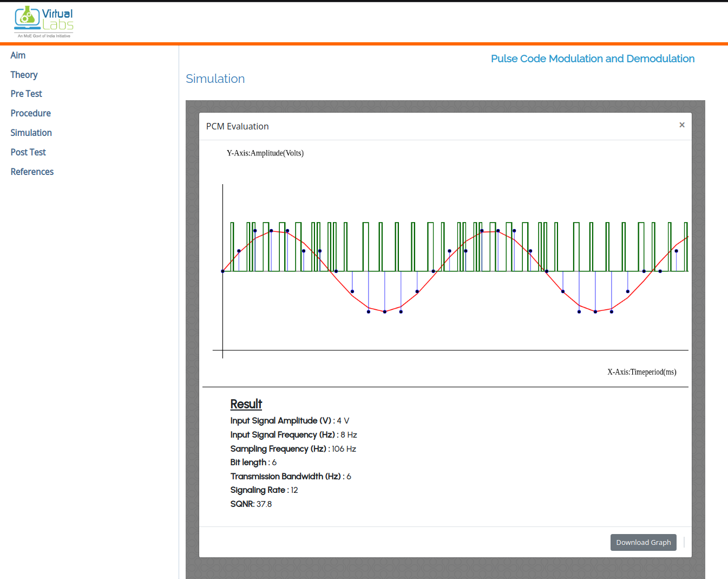This screenshot has height=579, width=728.
Task: Open the Aim section
Action: pyautogui.click(x=18, y=55)
